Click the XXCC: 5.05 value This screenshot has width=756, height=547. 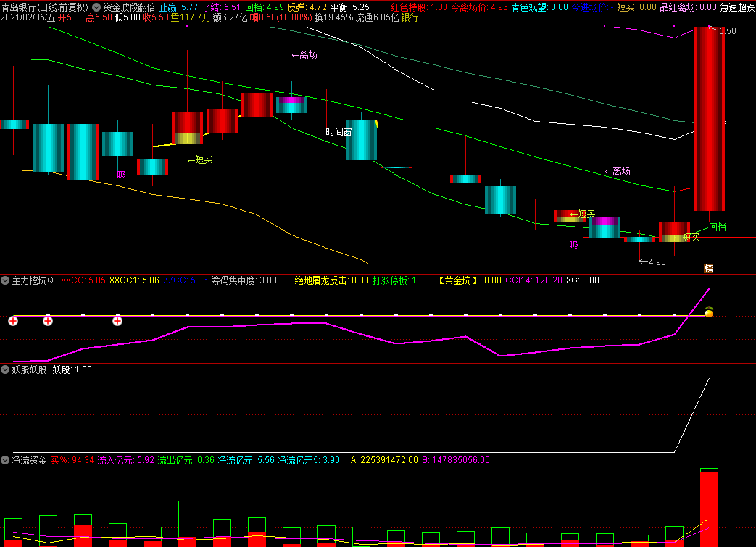click(x=83, y=280)
